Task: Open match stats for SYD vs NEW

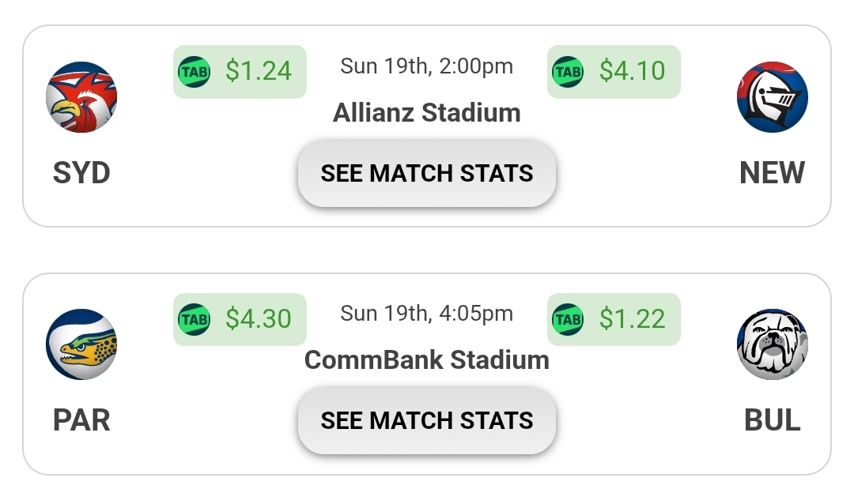Action: (x=427, y=174)
